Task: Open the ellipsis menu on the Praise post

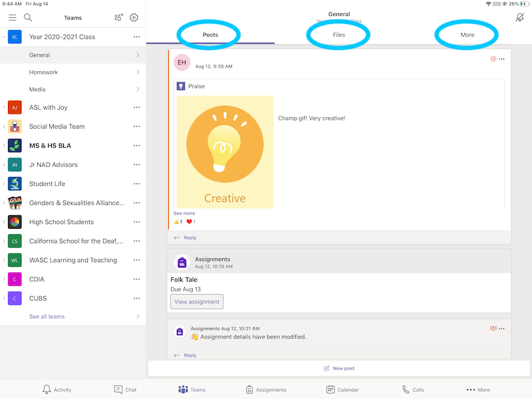Action: click(x=502, y=59)
